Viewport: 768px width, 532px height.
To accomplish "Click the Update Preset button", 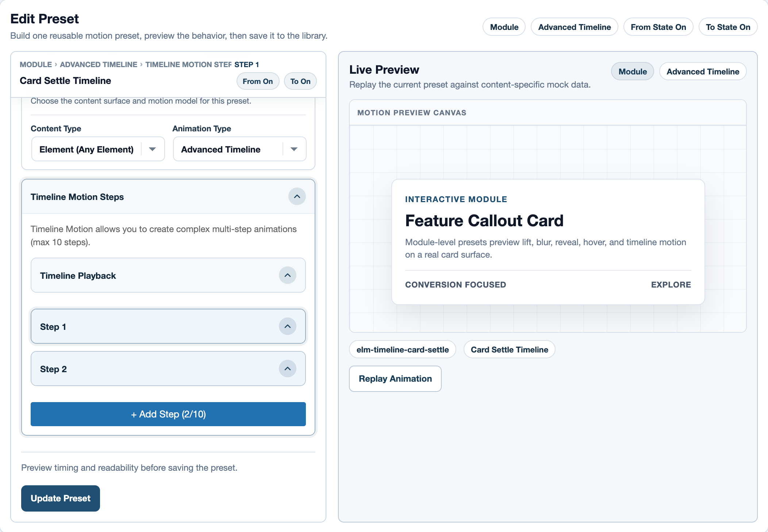I will (61, 498).
